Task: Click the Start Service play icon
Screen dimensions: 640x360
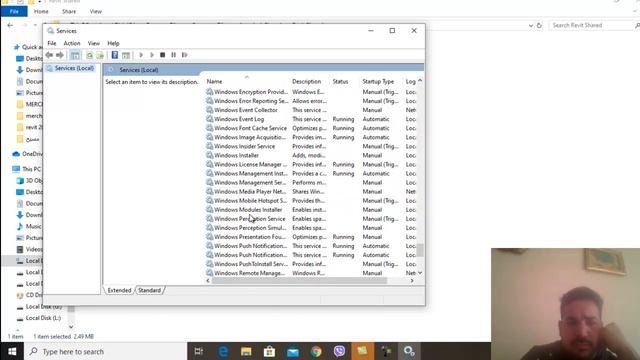Action: tap(141, 55)
